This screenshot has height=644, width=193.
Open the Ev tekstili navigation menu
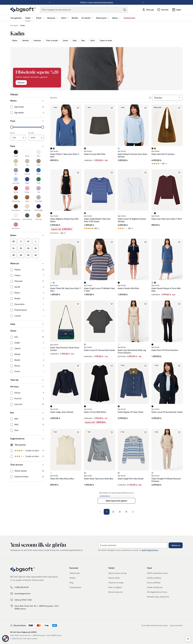point(87,18)
